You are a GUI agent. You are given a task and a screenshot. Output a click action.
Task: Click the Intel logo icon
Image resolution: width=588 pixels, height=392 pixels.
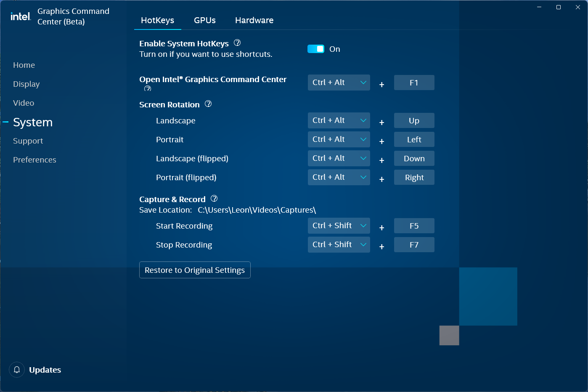(x=20, y=16)
